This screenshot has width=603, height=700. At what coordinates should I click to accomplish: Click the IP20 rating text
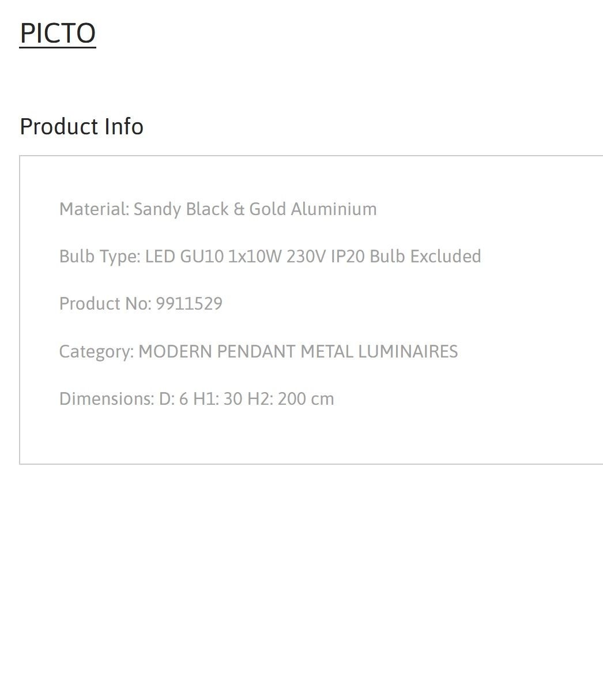coord(348,257)
